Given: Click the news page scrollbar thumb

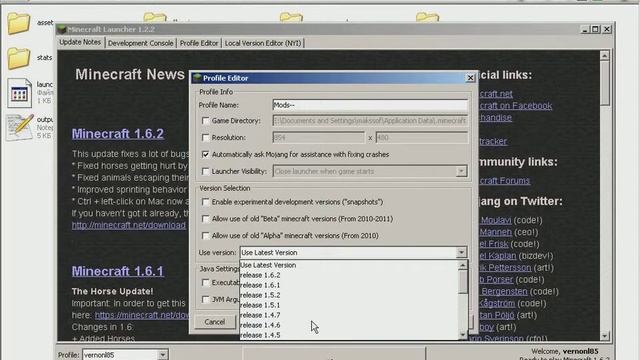Looking at the screenshot, I should tap(605, 83).
